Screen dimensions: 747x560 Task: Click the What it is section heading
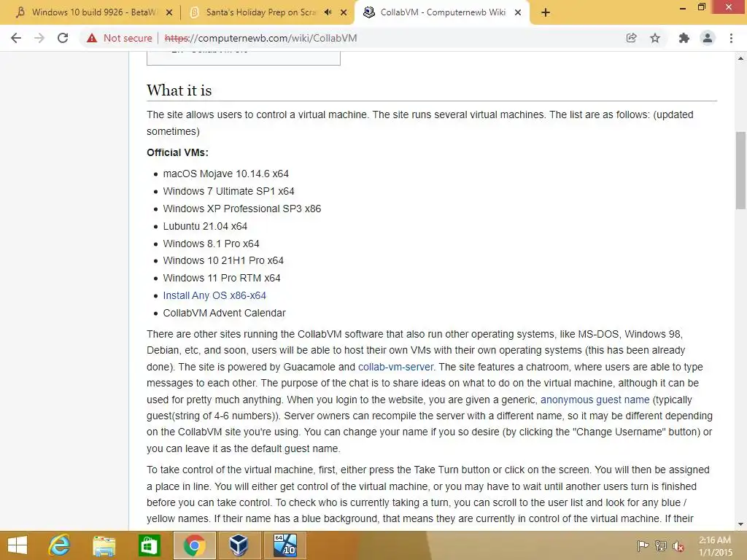pos(179,90)
